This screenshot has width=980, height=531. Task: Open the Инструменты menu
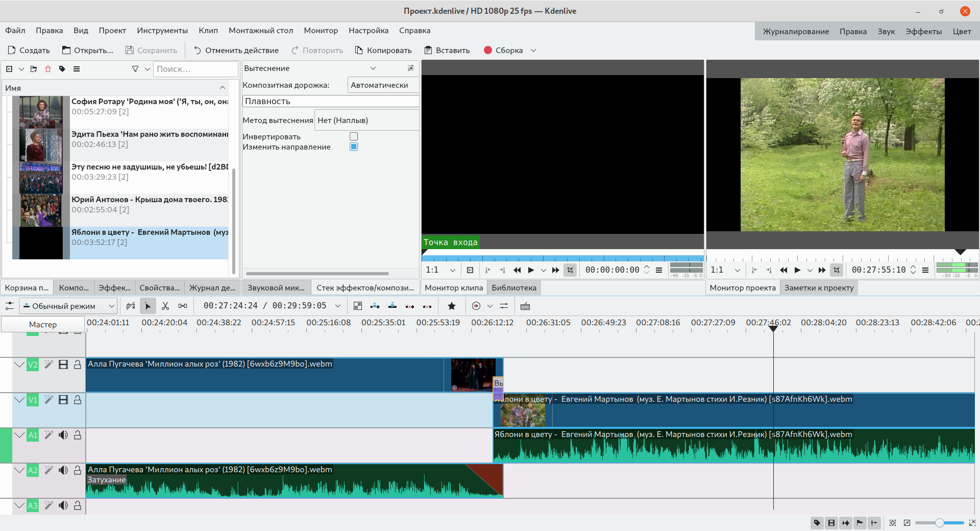pyautogui.click(x=162, y=31)
